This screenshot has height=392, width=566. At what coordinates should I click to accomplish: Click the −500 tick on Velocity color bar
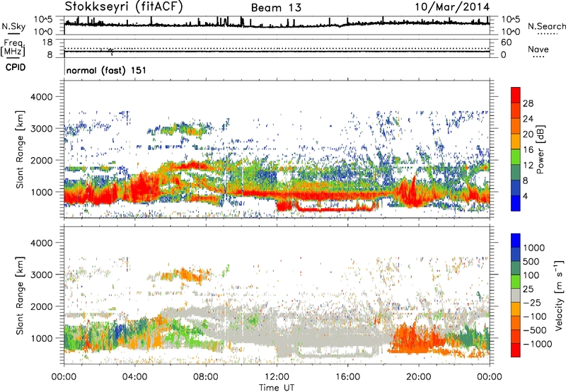click(535, 330)
